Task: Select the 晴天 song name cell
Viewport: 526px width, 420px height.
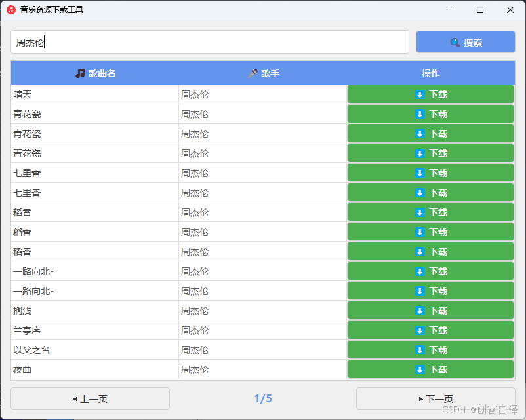Action: pos(95,94)
